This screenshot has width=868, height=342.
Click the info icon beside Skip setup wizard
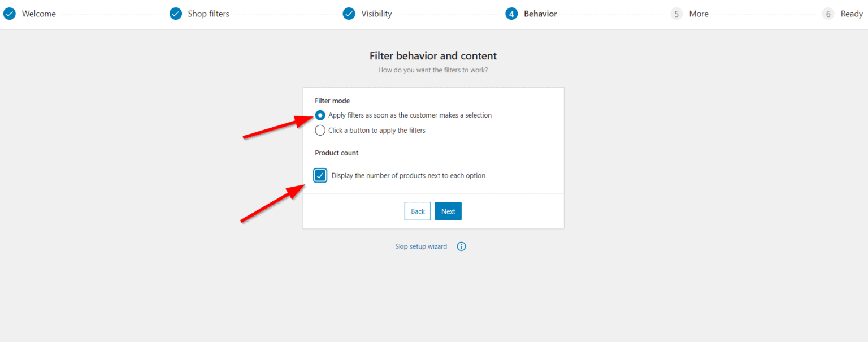461,246
